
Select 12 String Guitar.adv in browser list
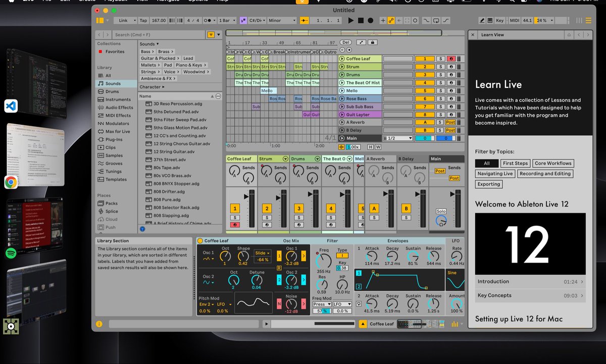174,151
